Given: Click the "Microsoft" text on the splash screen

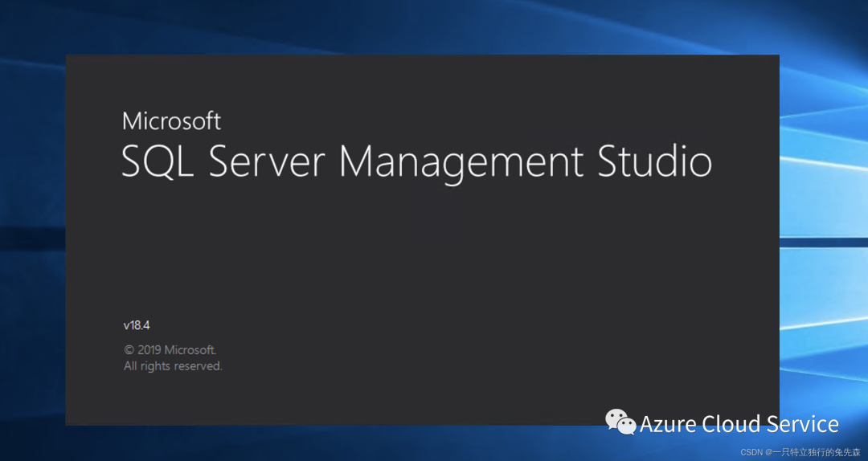Looking at the screenshot, I should (171, 120).
